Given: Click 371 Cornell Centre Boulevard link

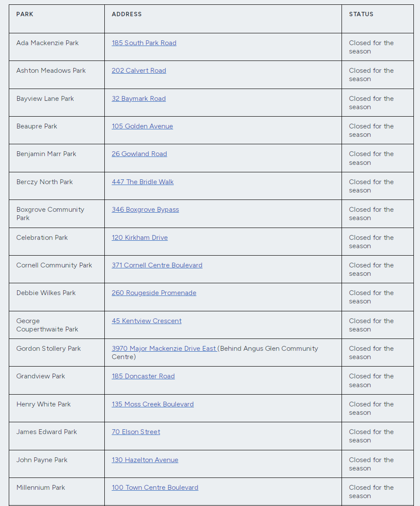Looking at the screenshot, I should (x=157, y=265).
